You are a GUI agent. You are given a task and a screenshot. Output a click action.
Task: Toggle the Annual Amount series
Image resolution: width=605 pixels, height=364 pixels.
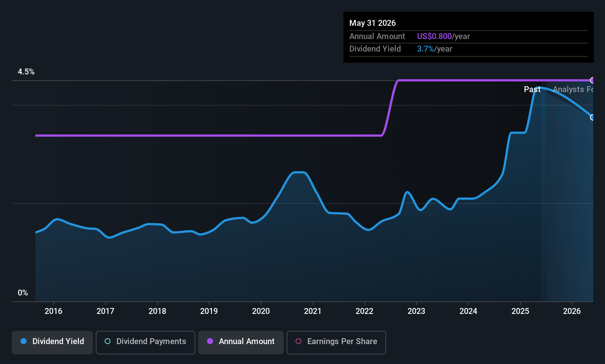coord(241,342)
